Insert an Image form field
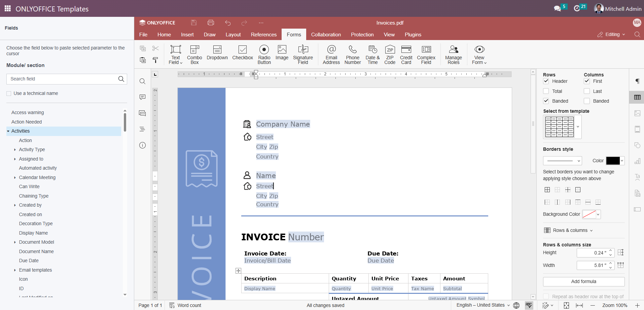 point(282,53)
